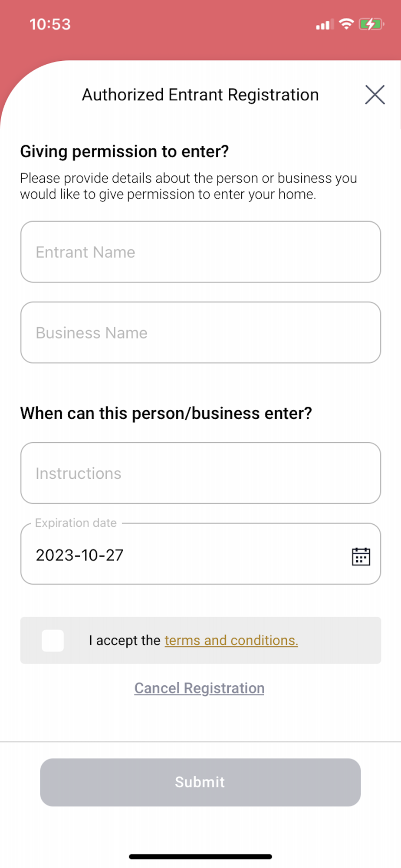Check the accept terms checkbox
The image size is (401, 868).
click(53, 641)
